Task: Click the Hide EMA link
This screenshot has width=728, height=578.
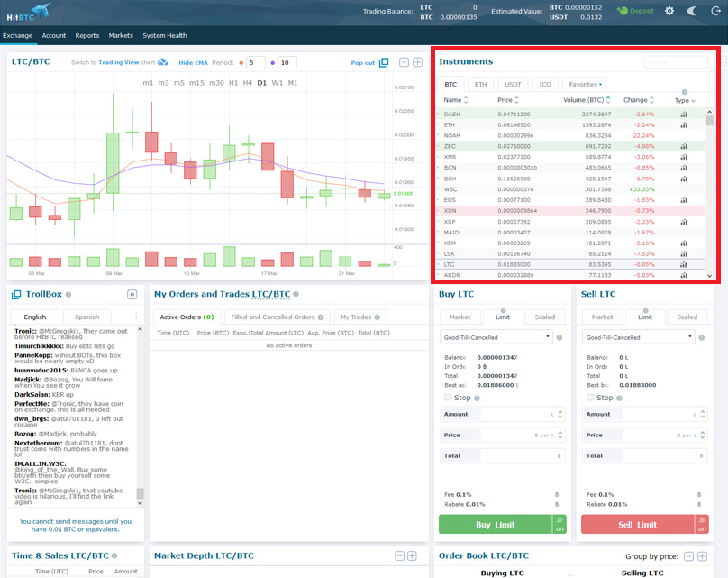Action: 193,63
